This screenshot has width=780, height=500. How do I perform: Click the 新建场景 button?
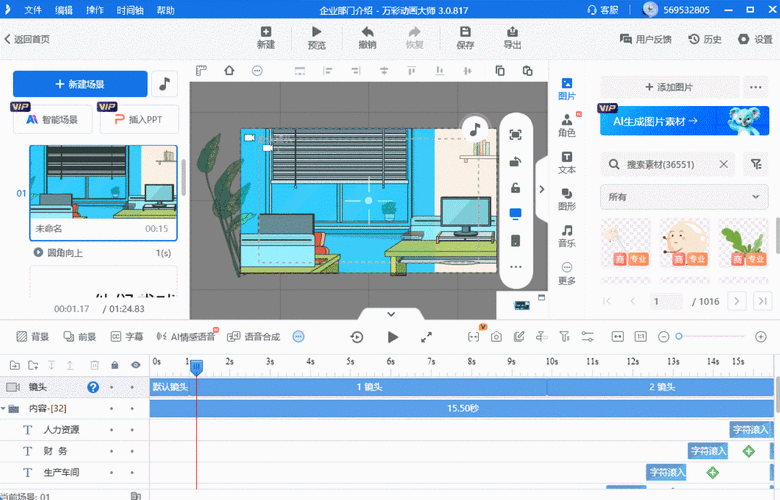point(80,85)
